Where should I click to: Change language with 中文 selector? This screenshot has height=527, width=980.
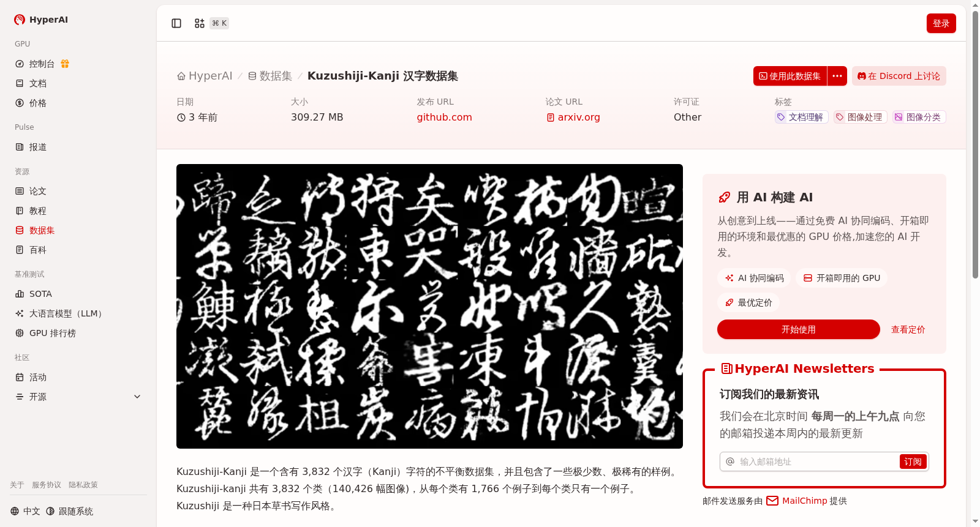(x=25, y=511)
